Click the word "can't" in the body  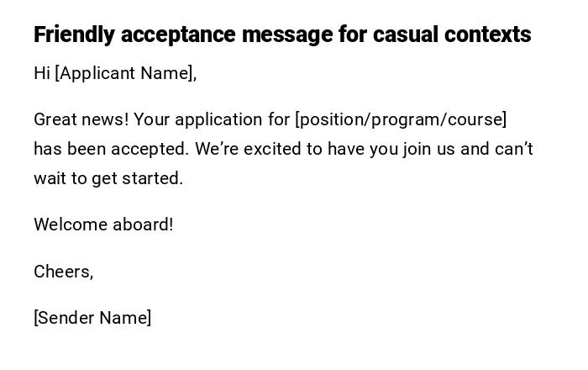pos(514,149)
